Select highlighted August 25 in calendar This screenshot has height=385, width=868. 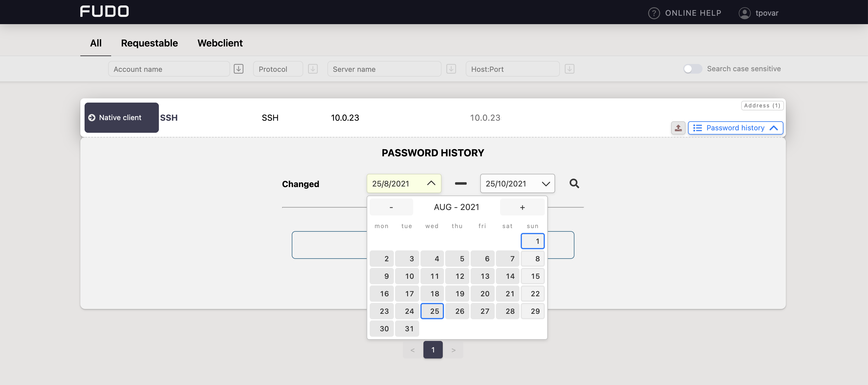point(432,311)
